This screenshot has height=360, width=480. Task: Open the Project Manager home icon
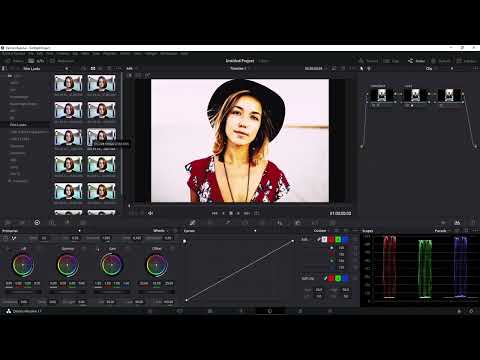tap(459, 311)
